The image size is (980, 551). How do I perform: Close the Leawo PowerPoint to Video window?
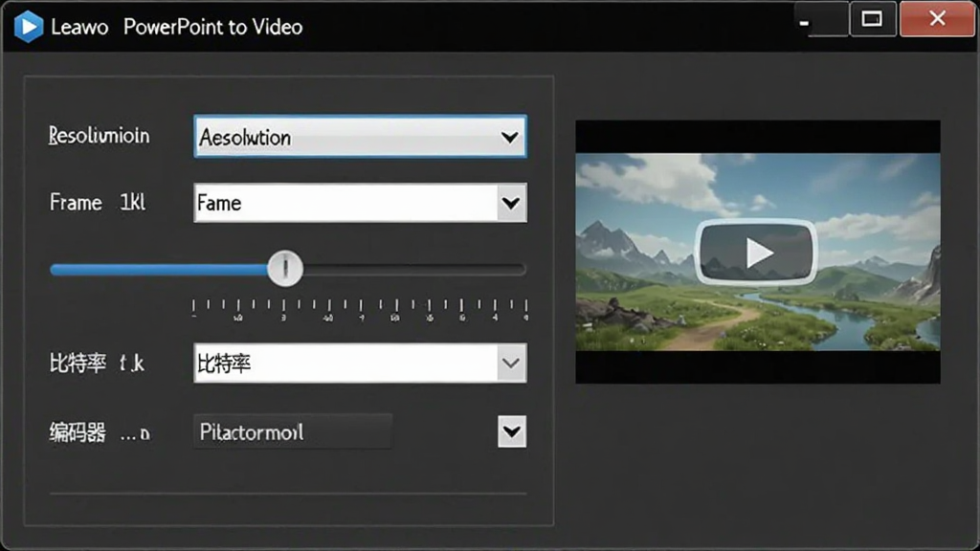937,19
